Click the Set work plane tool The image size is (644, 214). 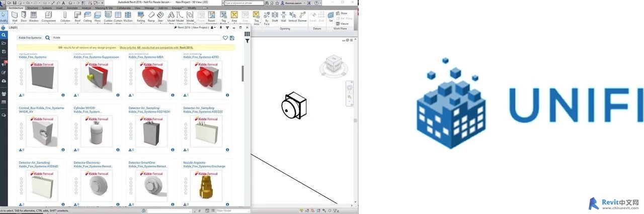pyautogui.click(x=331, y=17)
